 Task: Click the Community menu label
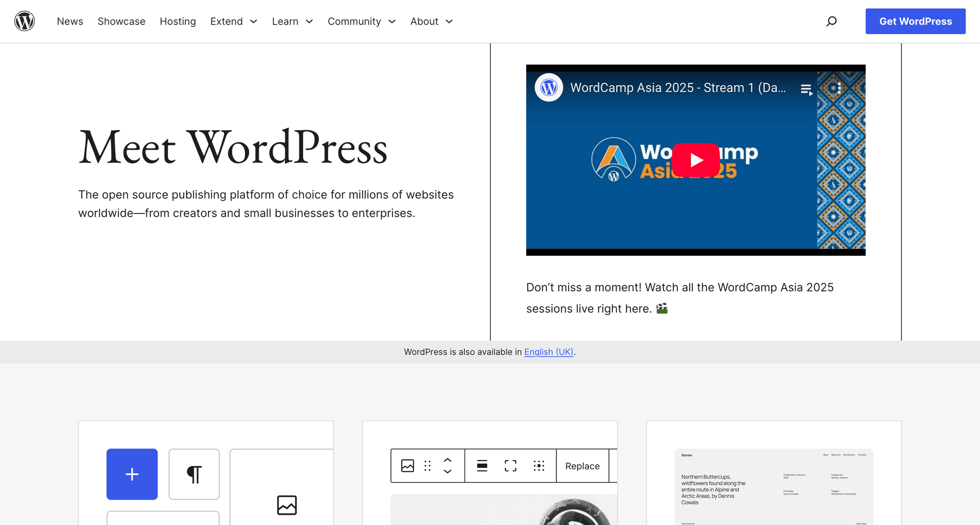354,21
